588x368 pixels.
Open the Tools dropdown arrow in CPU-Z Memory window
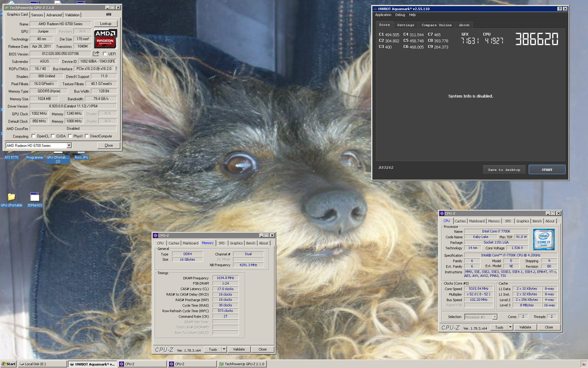(224, 349)
